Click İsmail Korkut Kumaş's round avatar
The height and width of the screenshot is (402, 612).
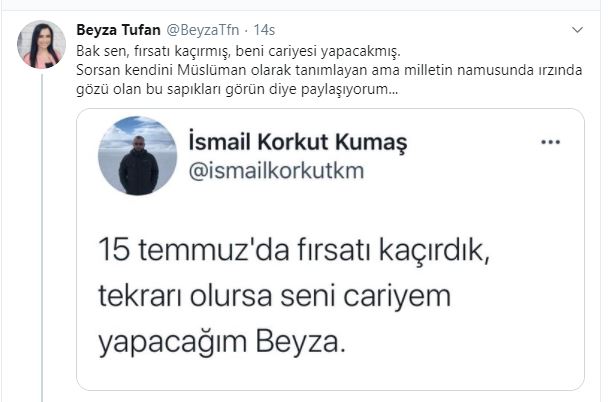(137, 155)
